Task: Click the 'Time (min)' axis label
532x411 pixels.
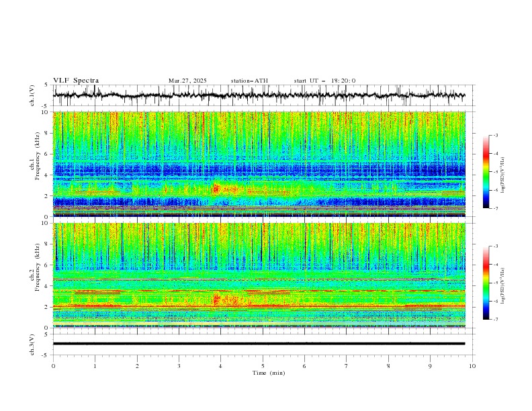Action: 269,373
